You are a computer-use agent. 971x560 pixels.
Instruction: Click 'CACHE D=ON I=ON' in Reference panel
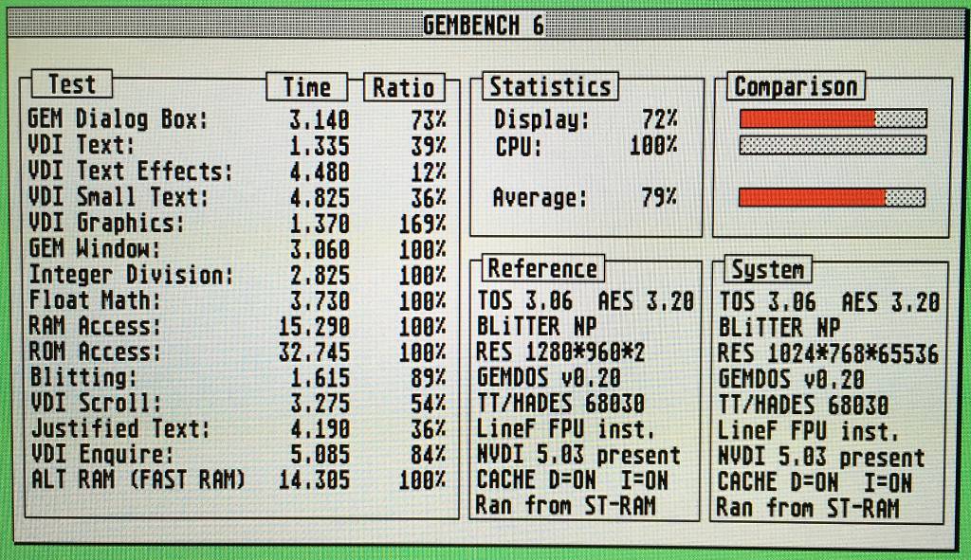point(573,480)
